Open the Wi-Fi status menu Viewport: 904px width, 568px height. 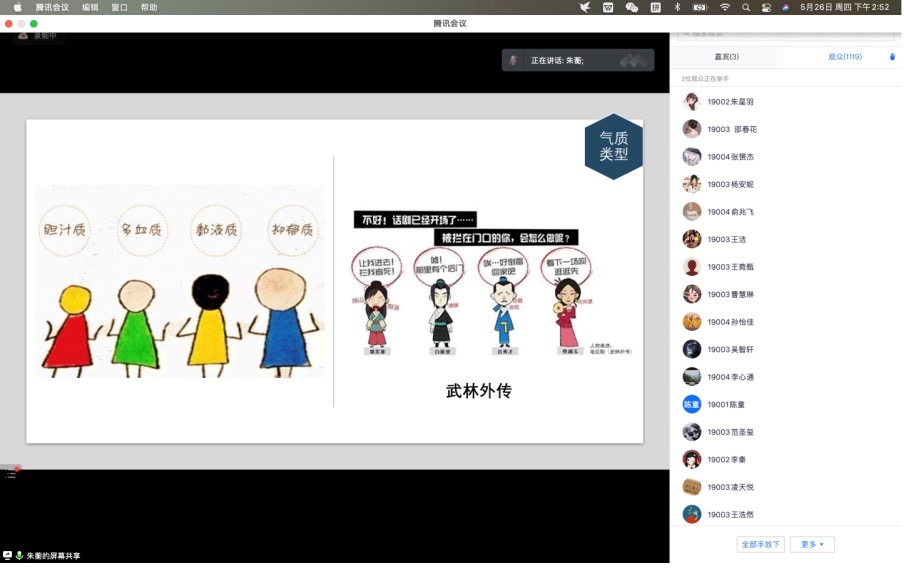725,7
